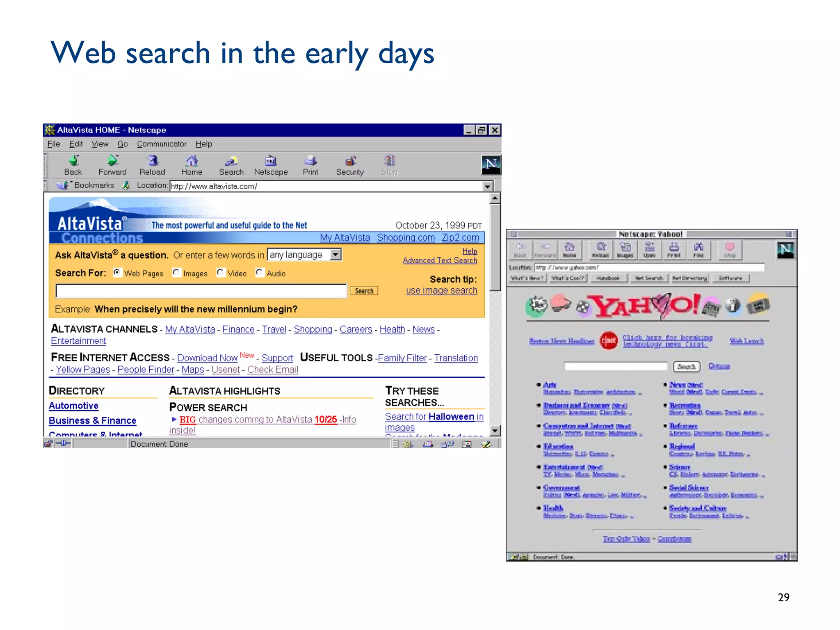Open Edit menu
Screen dimensions: 840x630
pos(76,144)
